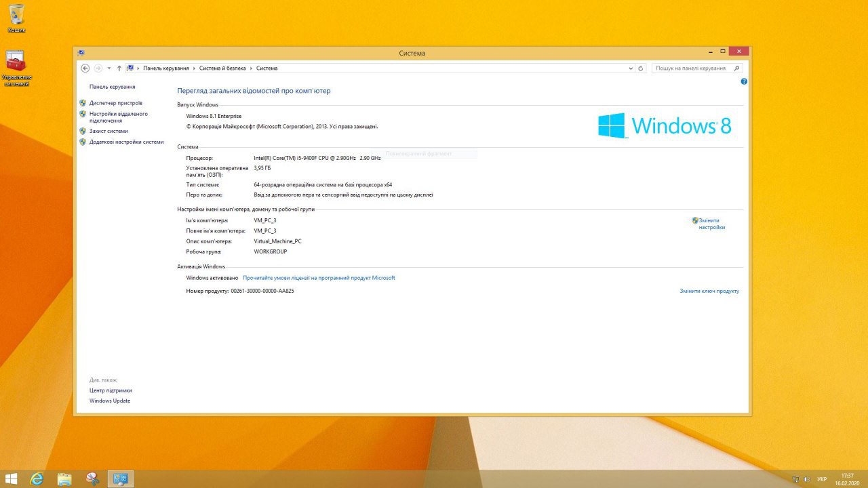The image size is (868, 488).
Task: Select 'Система' breadcrumb item
Action: pos(267,68)
